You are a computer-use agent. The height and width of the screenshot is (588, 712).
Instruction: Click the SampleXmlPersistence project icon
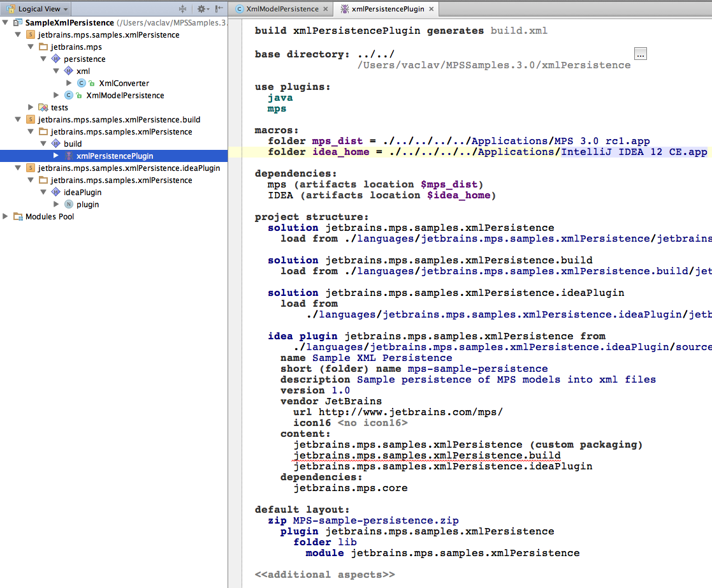click(18, 22)
